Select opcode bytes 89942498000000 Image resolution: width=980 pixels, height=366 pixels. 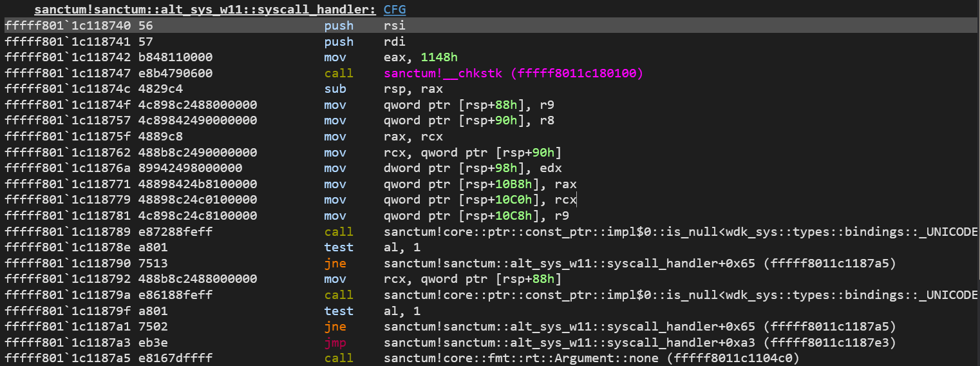tap(190, 168)
